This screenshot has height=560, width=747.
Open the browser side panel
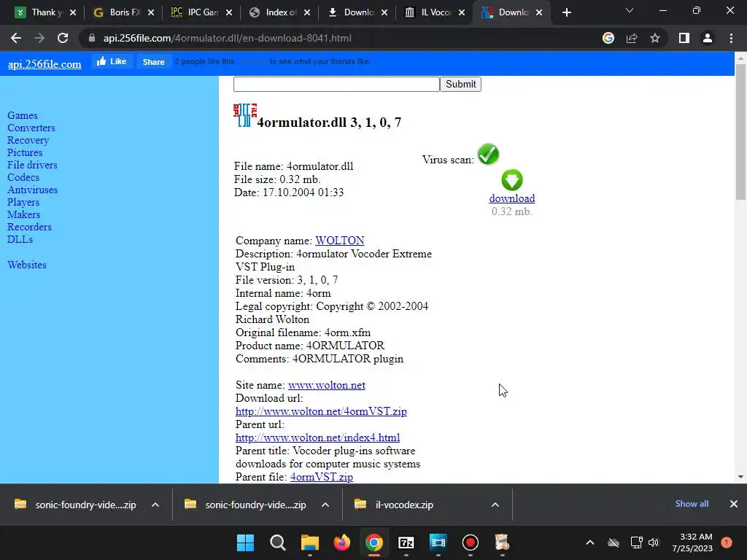point(684,38)
